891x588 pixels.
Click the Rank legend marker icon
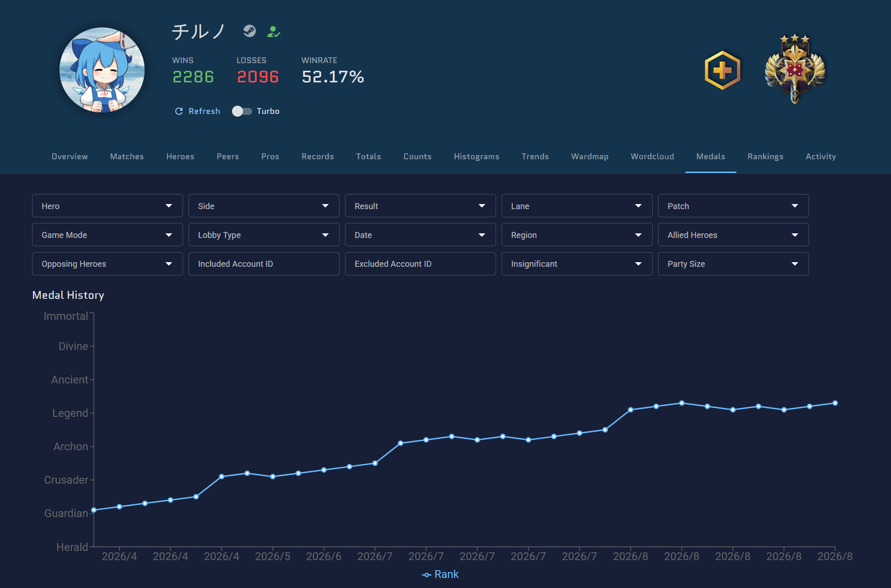(427, 575)
